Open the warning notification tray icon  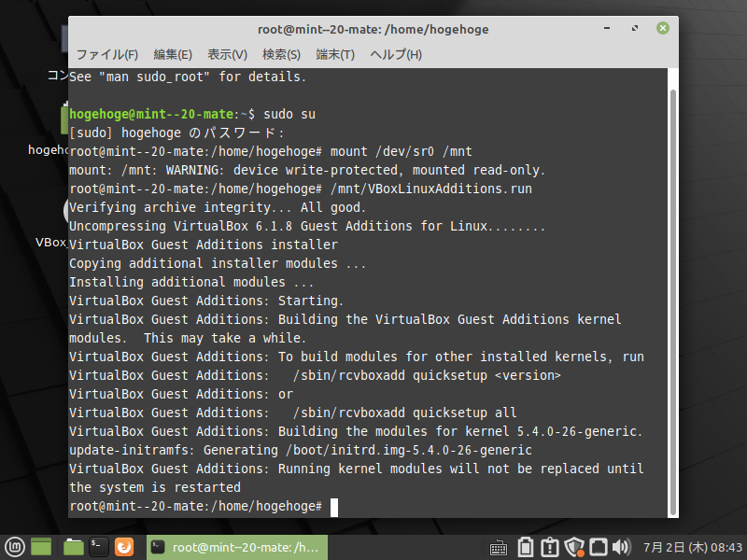550,547
